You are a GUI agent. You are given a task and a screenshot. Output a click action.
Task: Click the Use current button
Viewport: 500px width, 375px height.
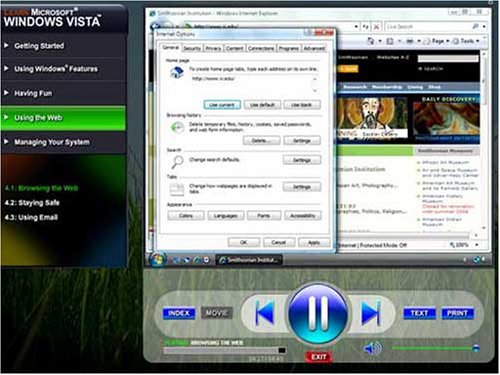222,105
